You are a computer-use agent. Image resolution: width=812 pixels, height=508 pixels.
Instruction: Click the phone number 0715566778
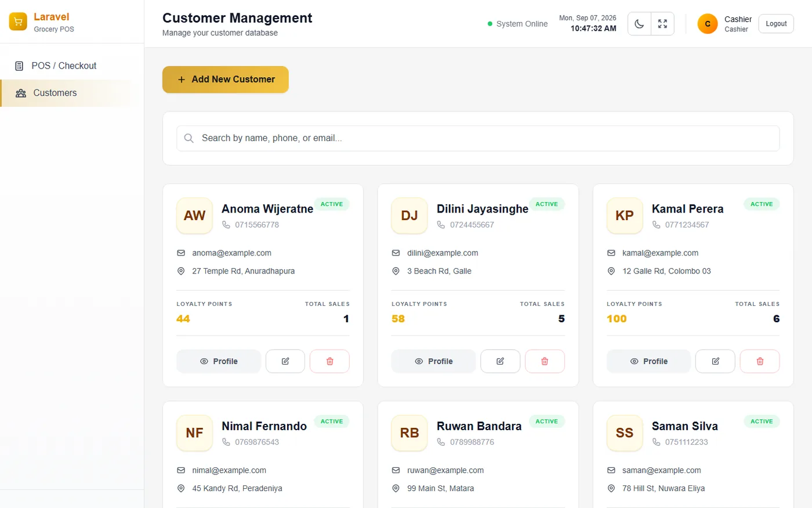(257, 225)
